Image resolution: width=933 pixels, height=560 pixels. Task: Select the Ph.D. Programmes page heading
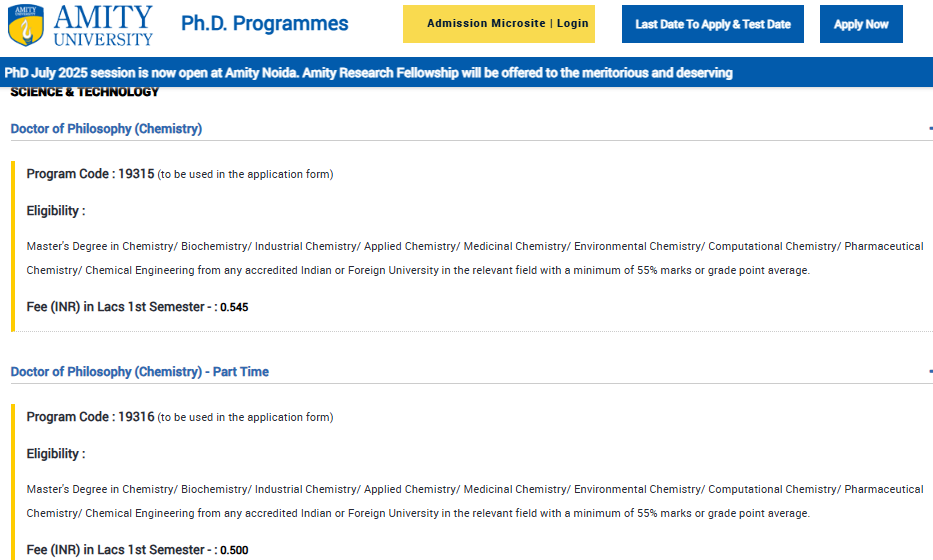click(265, 24)
